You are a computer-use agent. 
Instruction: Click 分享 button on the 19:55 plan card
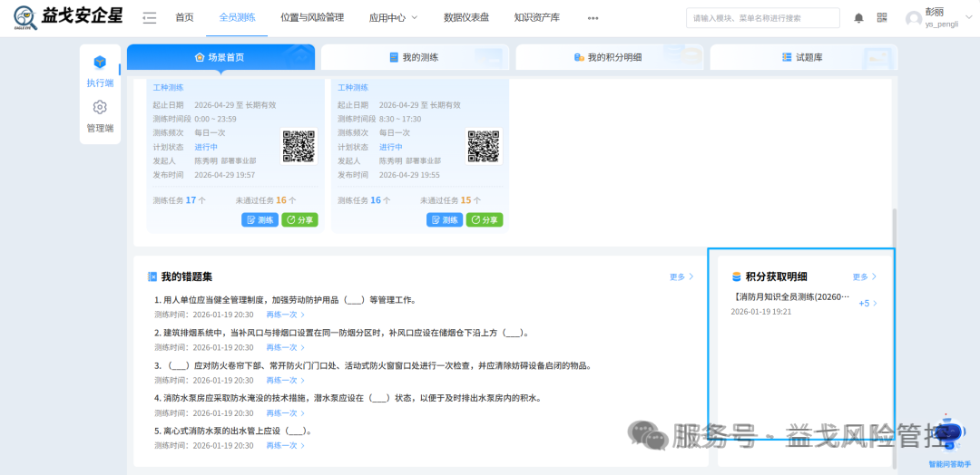pos(485,219)
